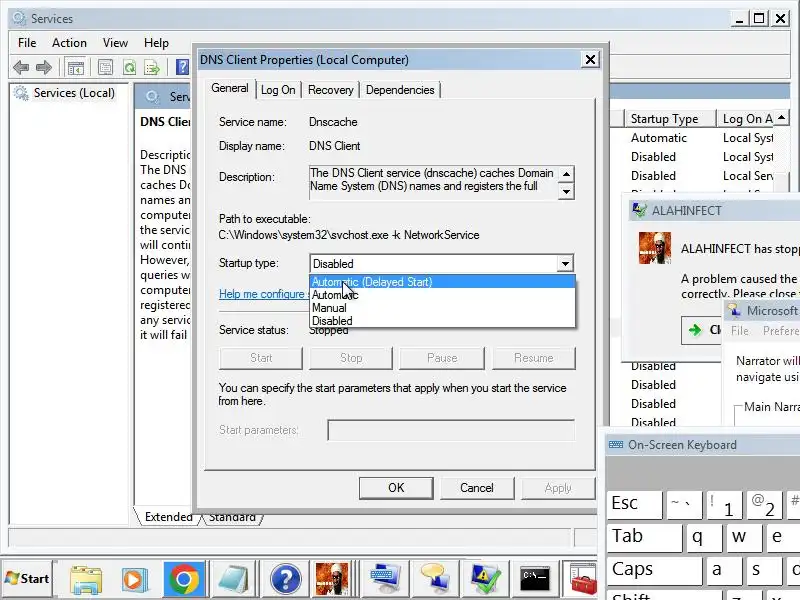Viewport: 800px width, 600px height.
Task: Open File menu in Microsoft Narrator window
Action: pos(740,331)
